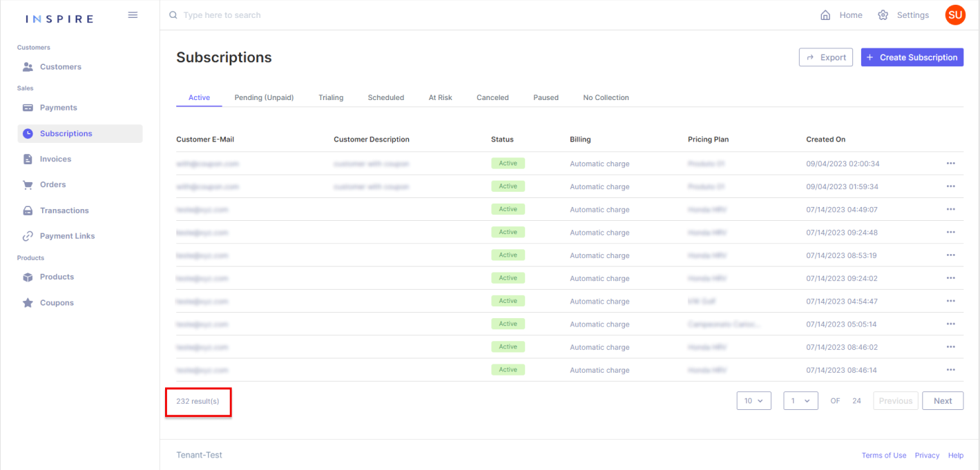Viewport: 980px width, 470px height.
Task: Switch to the Scheduled tab
Action: (x=386, y=98)
